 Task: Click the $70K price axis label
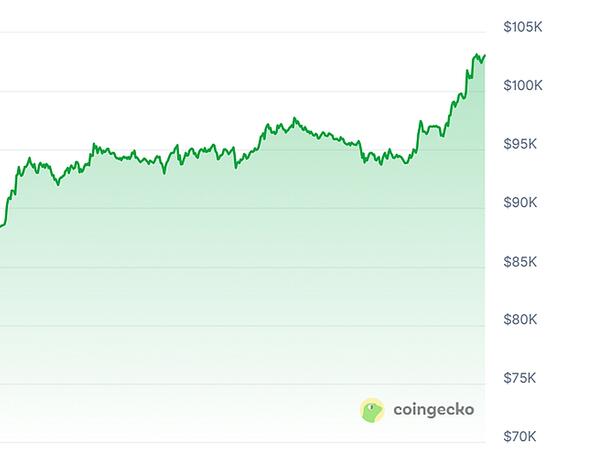[x=522, y=437]
